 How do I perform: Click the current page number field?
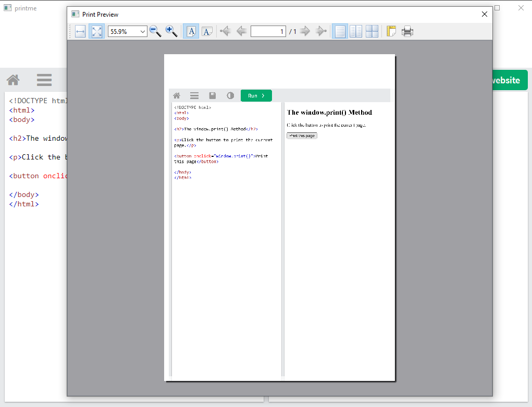point(268,32)
